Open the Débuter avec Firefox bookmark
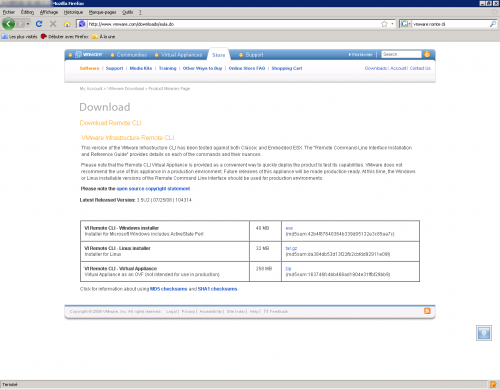 65,37
